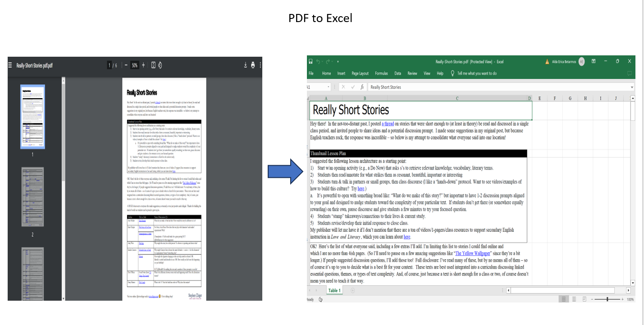The image size is (644, 325).
Task: Switch to Page Break Preview in status bar
Action: [x=584, y=299]
